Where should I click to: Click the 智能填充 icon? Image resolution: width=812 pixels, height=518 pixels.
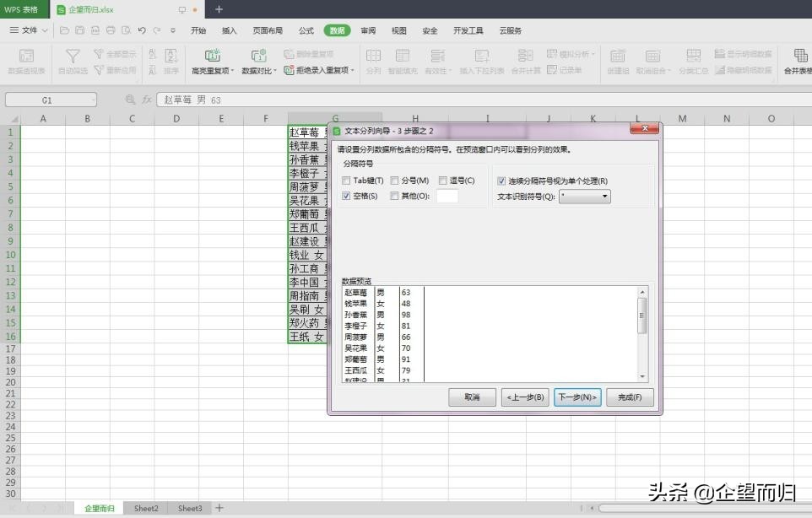click(x=403, y=56)
